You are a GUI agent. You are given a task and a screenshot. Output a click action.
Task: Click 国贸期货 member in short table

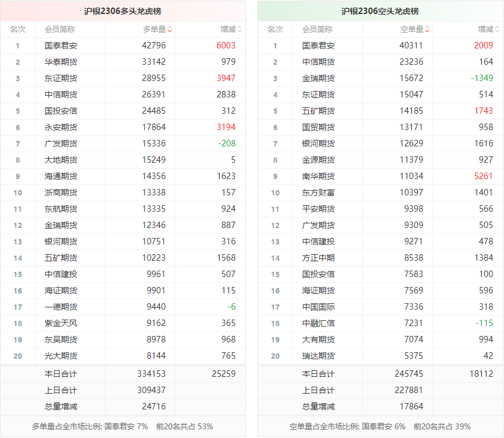(x=318, y=127)
